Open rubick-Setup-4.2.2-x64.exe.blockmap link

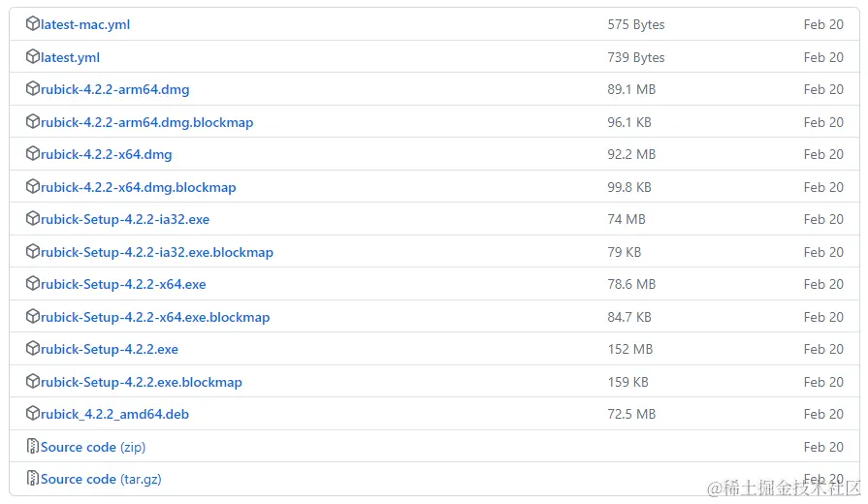[155, 317]
